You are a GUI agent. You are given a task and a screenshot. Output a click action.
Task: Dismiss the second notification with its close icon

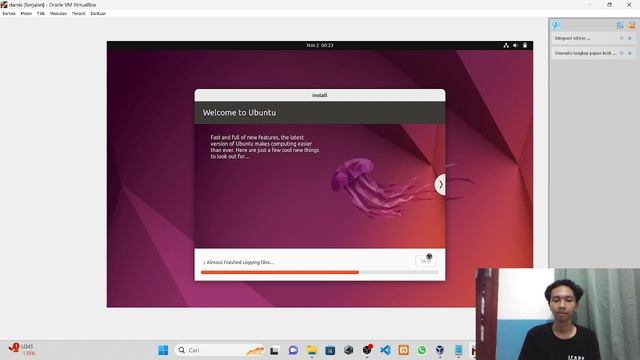pos(630,53)
